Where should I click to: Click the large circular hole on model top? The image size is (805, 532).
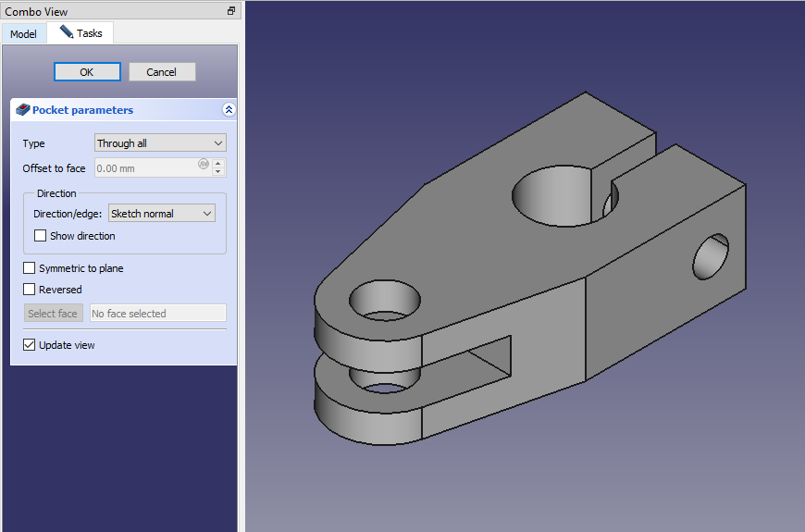pos(551,194)
